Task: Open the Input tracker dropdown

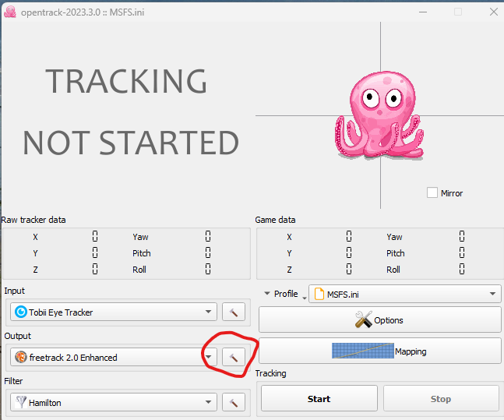Action: (114, 312)
